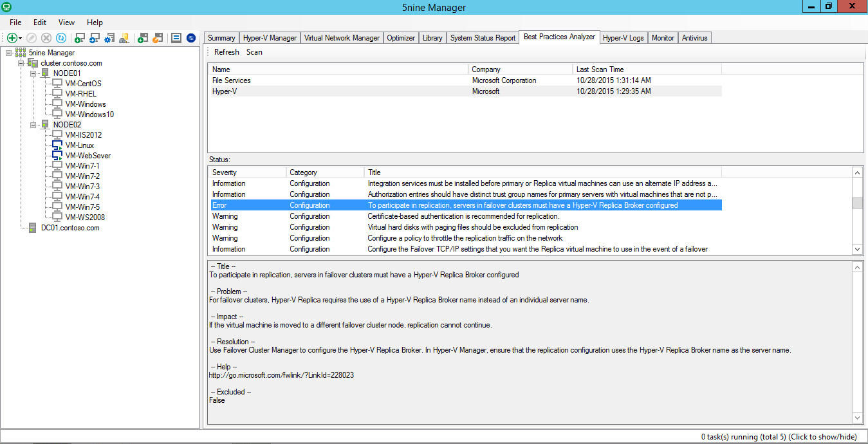Open the File menu
The image size is (868, 444).
click(15, 23)
